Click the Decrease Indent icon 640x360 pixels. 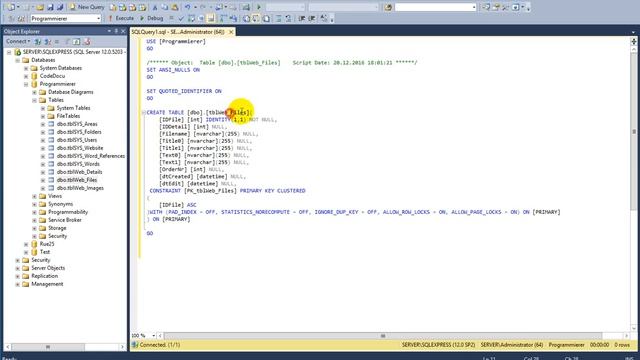[x=302, y=18]
